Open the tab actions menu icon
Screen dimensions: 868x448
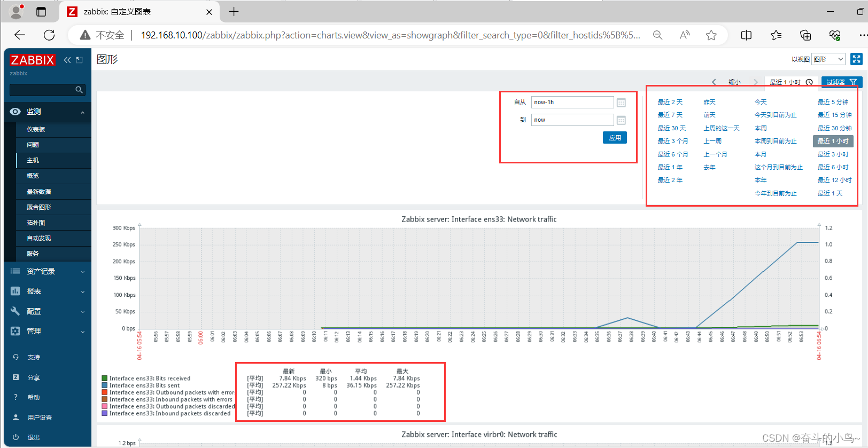[41, 12]
